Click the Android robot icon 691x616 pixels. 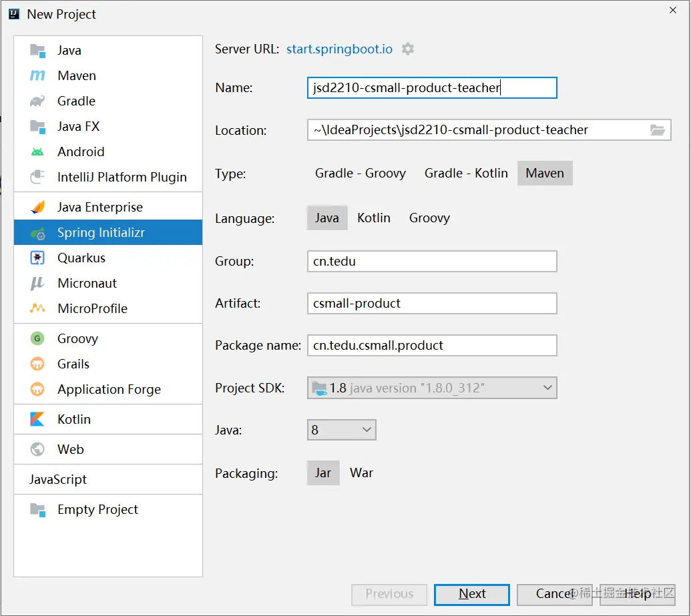click(37, 152)
